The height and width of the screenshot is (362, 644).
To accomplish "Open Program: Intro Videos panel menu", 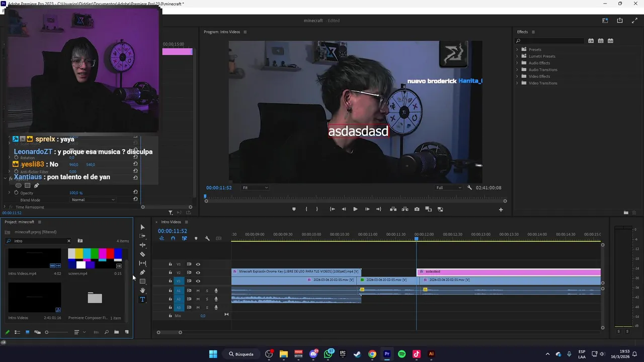I will tap(245, 32).
